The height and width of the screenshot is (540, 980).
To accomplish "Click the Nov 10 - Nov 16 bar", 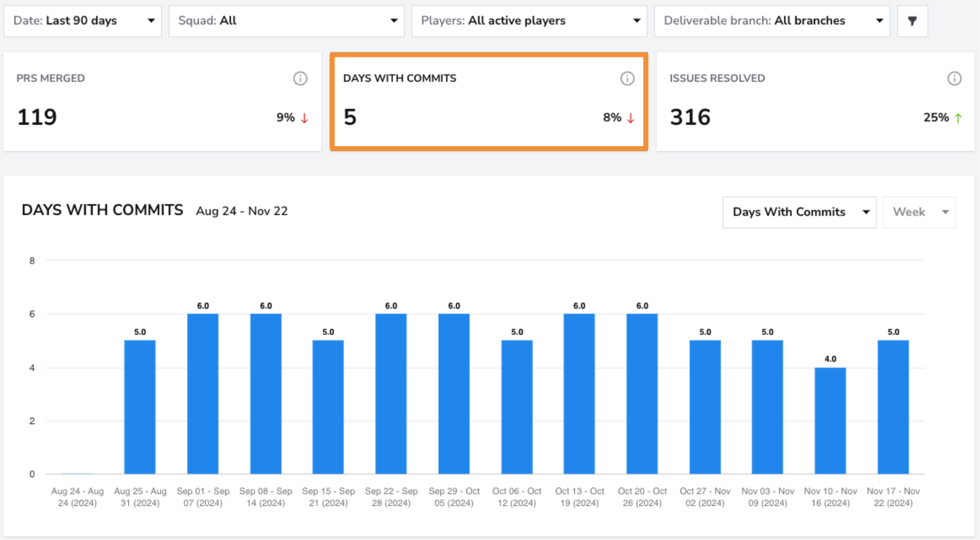I will tap(830, 420).
